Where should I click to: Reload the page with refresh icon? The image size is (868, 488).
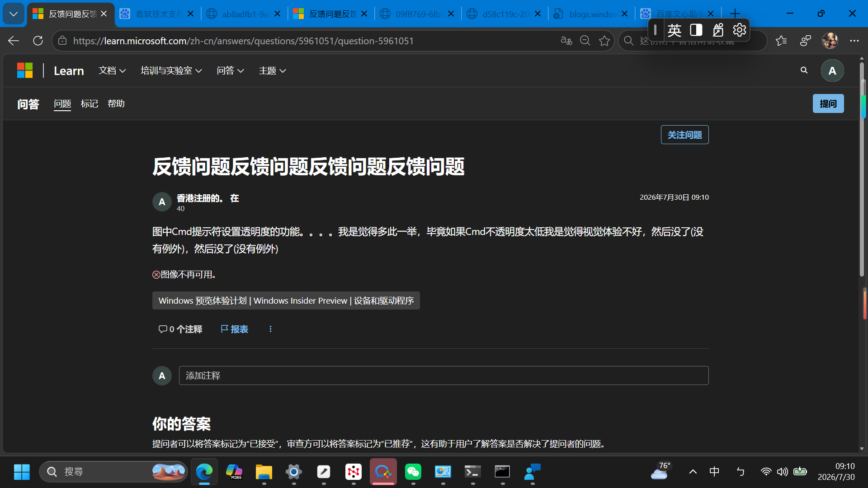tap(38, 41)
